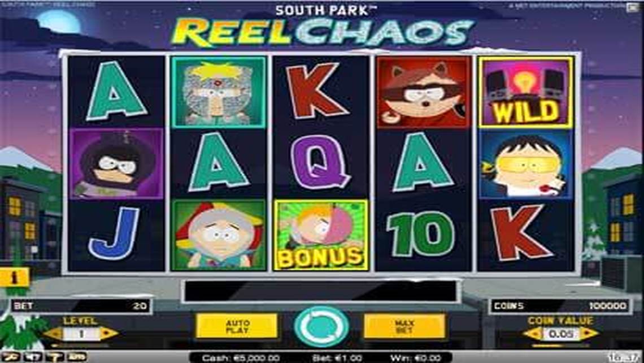Screen dimensions: 644x363
Task: Click the purple Q symbol
Action: click(x=321, y=162)
